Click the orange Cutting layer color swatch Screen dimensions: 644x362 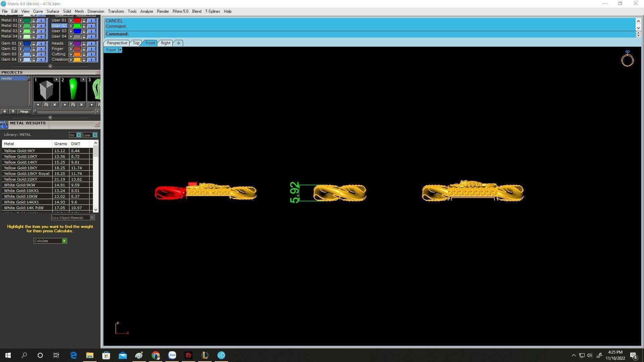[77, 54]
